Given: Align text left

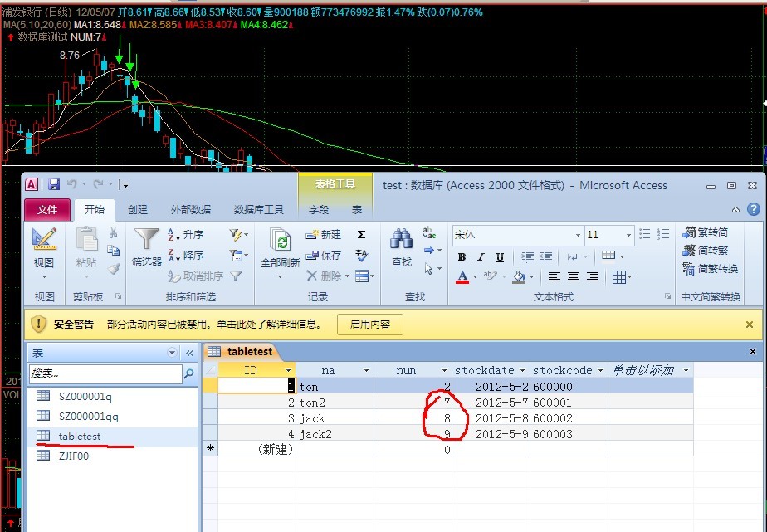Looking at the screenshot, I should (x=554, y=277).
